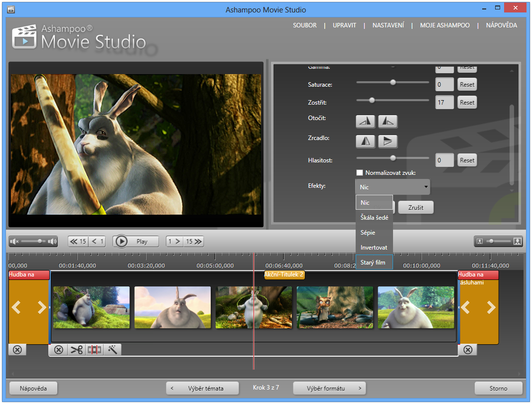Click the Hlasitost slider handle
This screenshot has width=532, height=404.
click(x=393, y=158)
